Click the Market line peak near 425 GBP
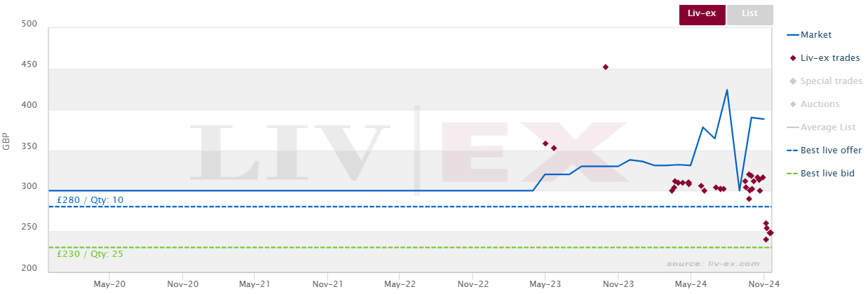868x294 pixels. (x=727, y=90)
